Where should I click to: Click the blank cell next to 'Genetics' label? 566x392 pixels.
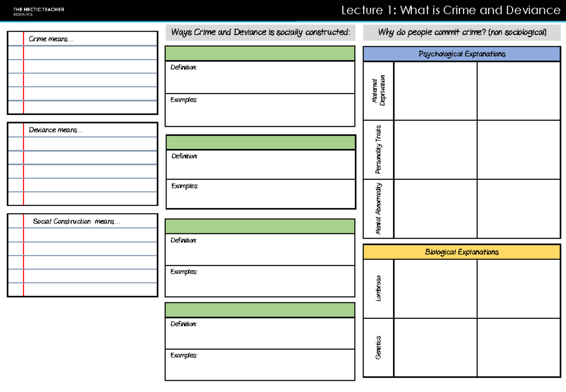[x=435, y=348]
